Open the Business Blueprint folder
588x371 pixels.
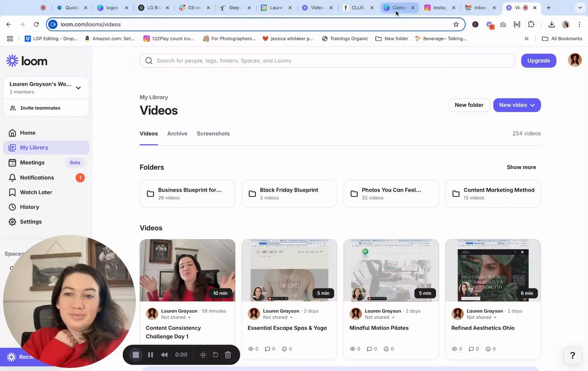click(x=187, y=194)
